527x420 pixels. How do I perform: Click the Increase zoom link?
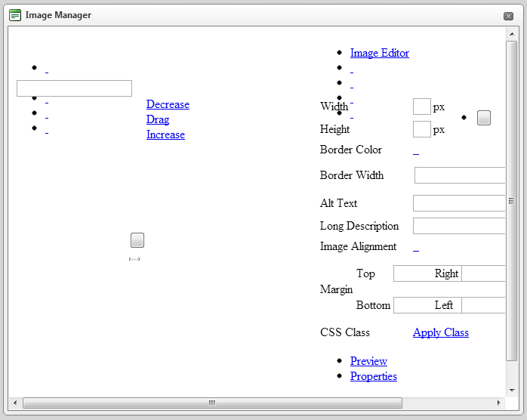[165, 134]
